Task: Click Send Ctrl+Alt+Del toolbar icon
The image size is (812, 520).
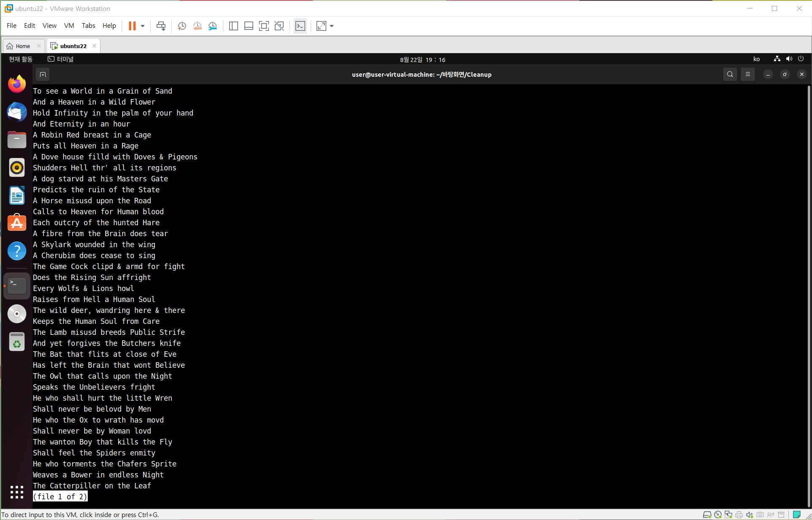Action: (161, 26)
